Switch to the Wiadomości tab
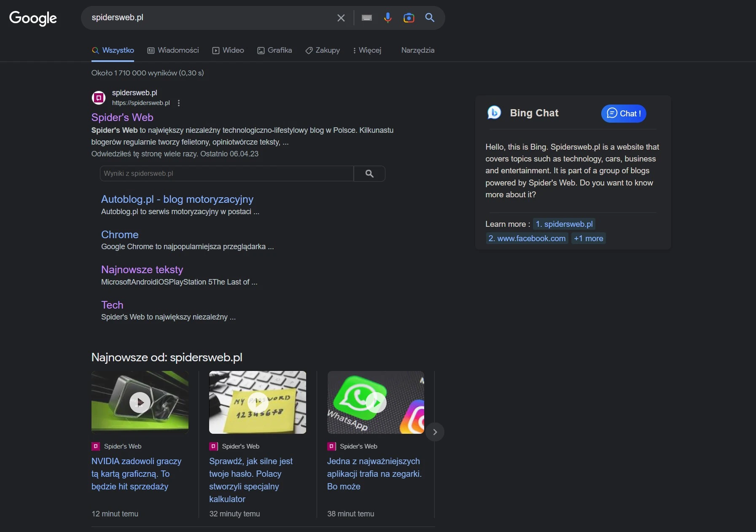 pos(173,50)
